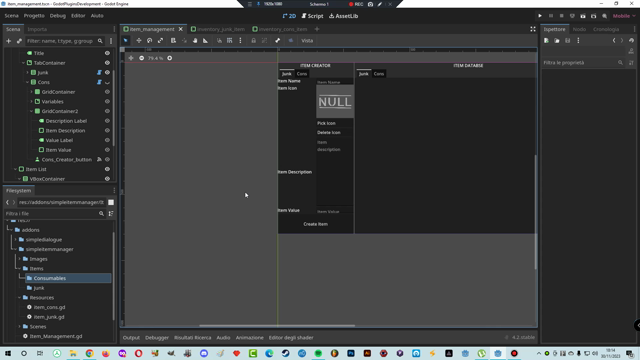Lock the selected node with padlock icon
Screen dimensions: 640x360
tap(253, 40)
